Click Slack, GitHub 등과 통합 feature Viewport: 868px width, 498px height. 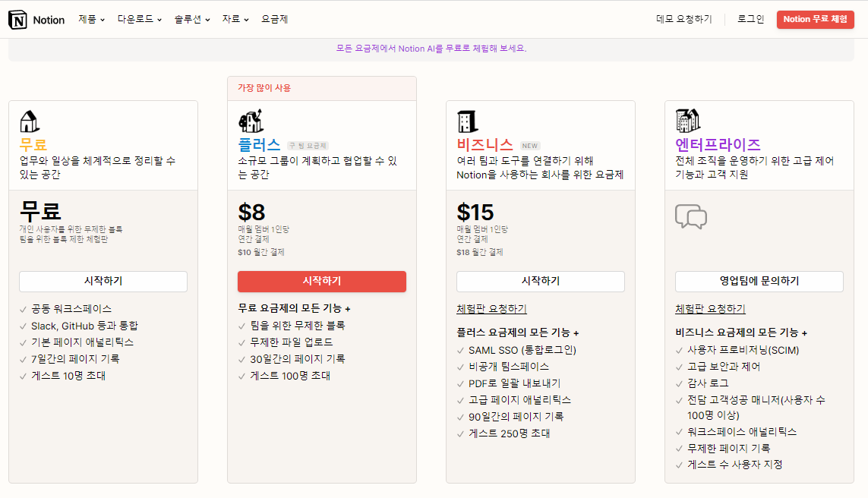[x=85, y=326]
